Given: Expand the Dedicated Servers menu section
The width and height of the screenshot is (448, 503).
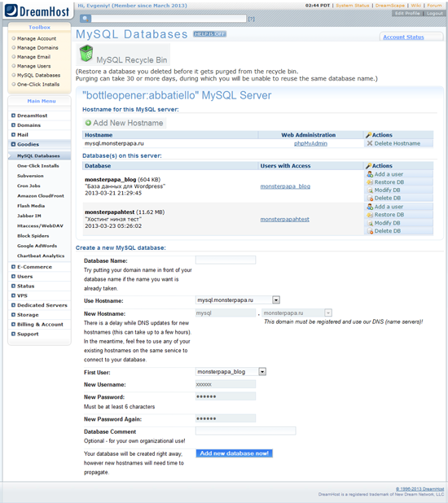Looking at the screenshot, I should click(14, 305).
